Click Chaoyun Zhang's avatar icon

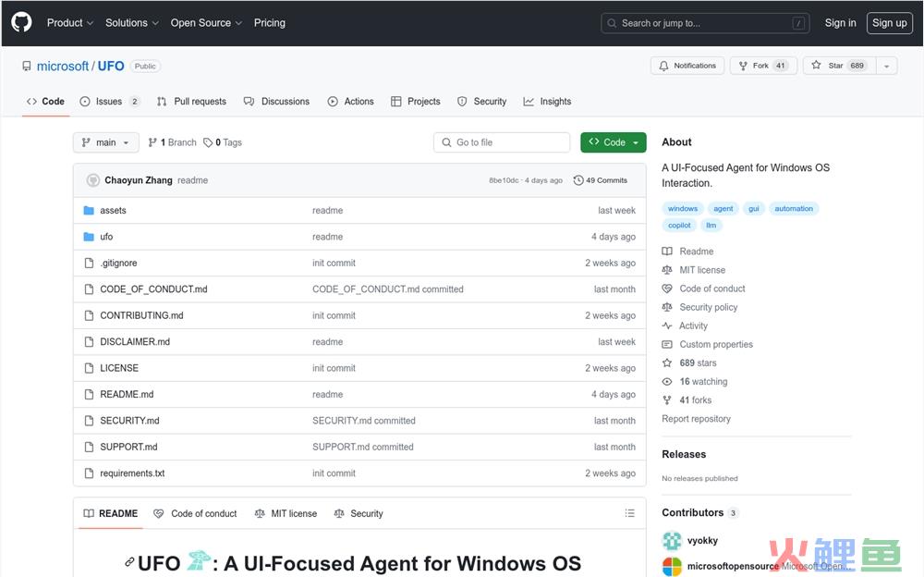click(x=93, y=180)
